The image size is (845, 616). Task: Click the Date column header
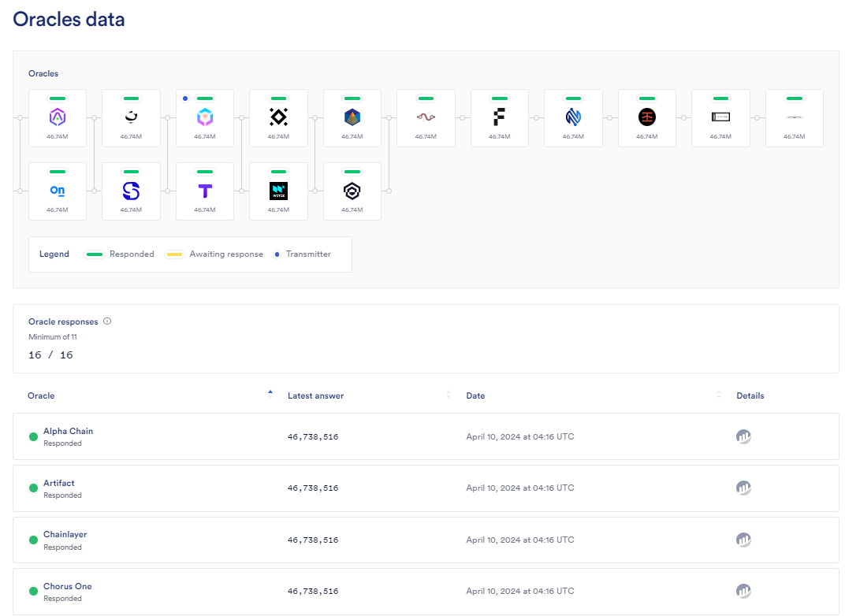[x=475, y=395]
